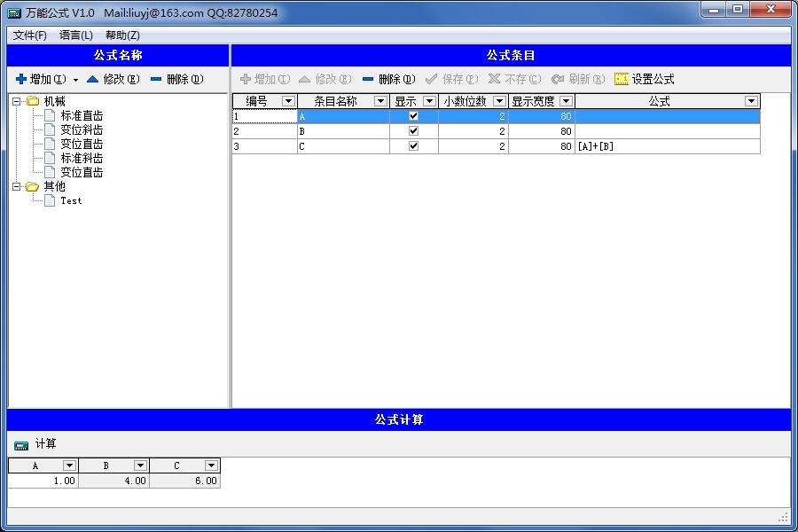Screen dimensions: 798x532
Task: Open the A column dropdown in calculation grid
Action: [70, 465]
